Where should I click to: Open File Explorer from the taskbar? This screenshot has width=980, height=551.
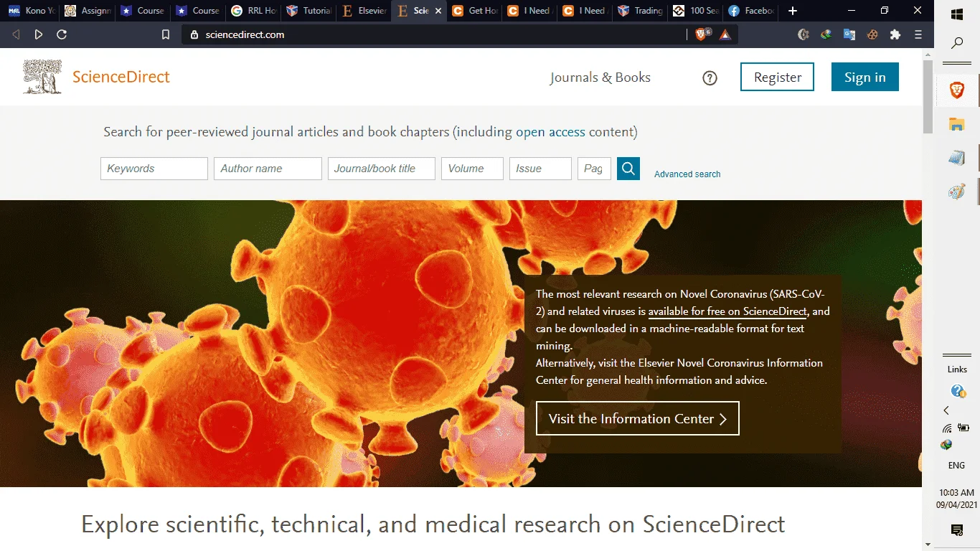tap(957, 123)
